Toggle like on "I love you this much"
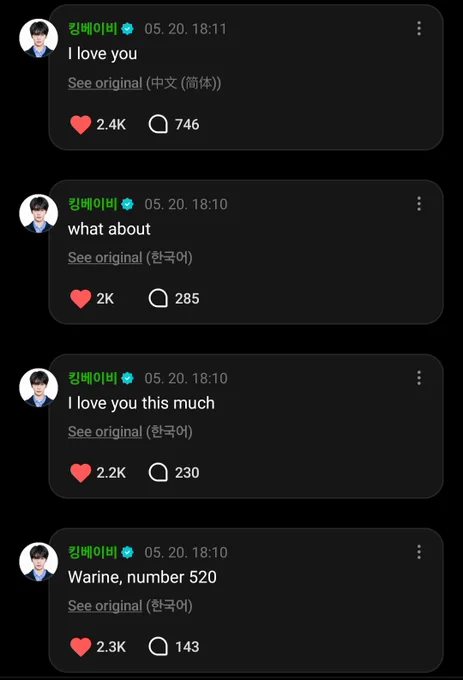The height and width of the screenshot is (680, 463). pyautogui.click(x=81, y=473)
